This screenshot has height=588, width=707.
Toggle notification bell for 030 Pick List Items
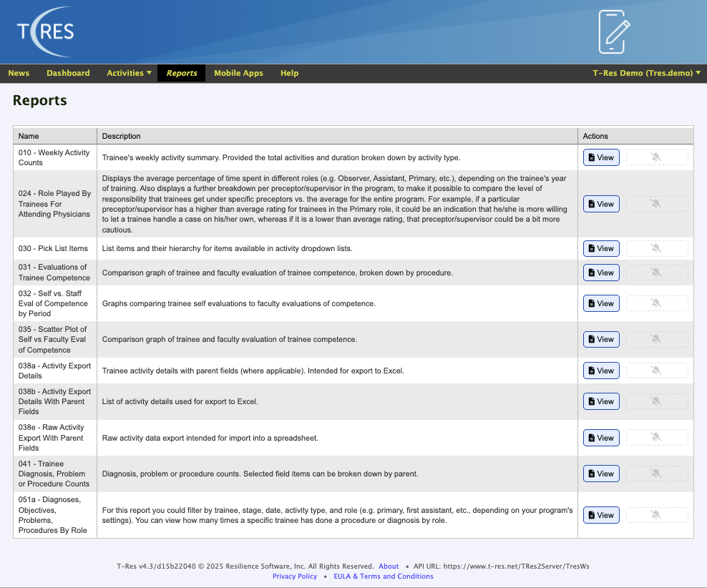[x=656, y=248]
